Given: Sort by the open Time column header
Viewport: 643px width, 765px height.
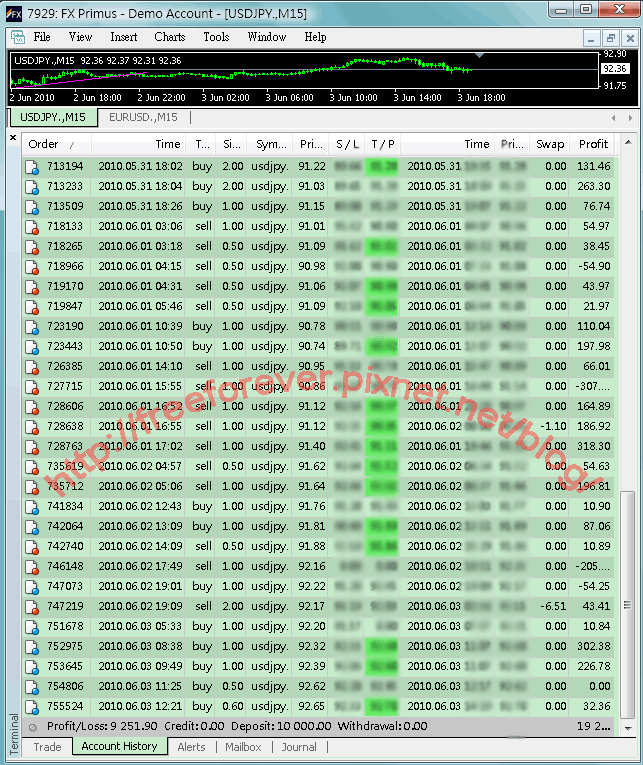Looking at the screenshot, I should [x=138, y=144].
